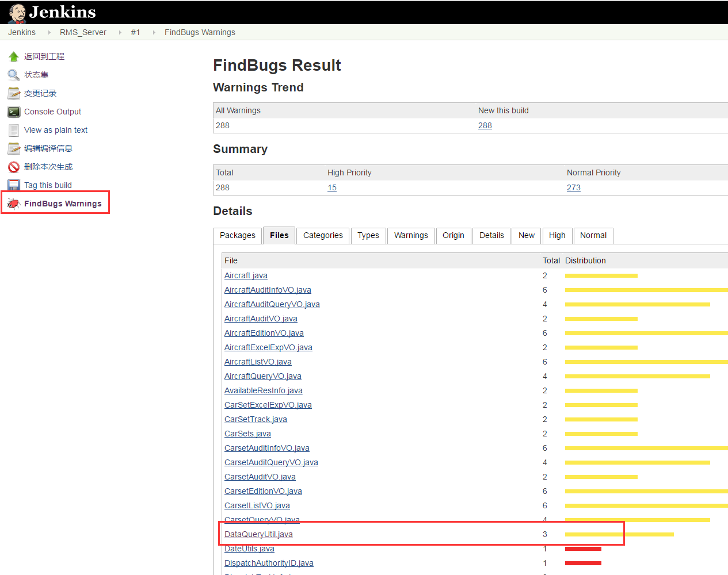This screenshot has height=575, width=728.
Task: Click the FindBugs red bug icon
Action: (14, 204)
